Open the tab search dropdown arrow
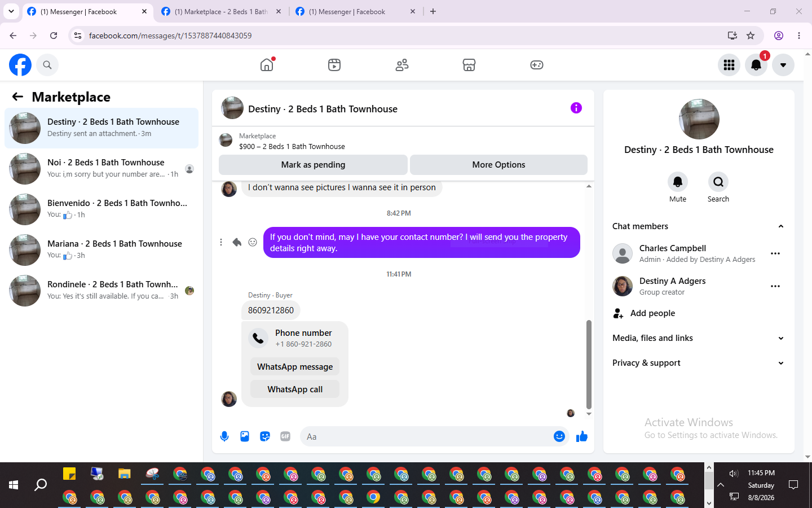This screenshot has width=812, height=508. point(11,11)
